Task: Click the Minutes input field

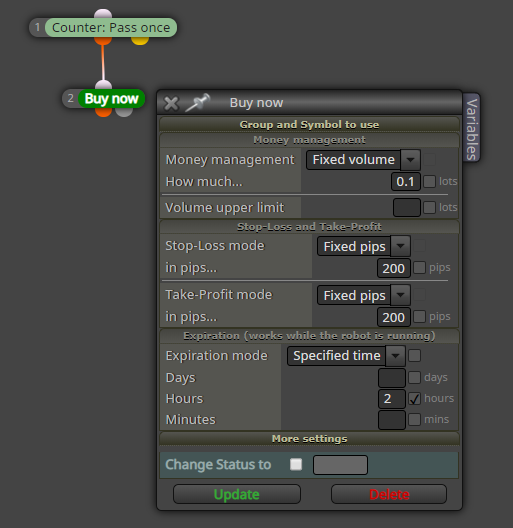Action: tap(392, 420)
